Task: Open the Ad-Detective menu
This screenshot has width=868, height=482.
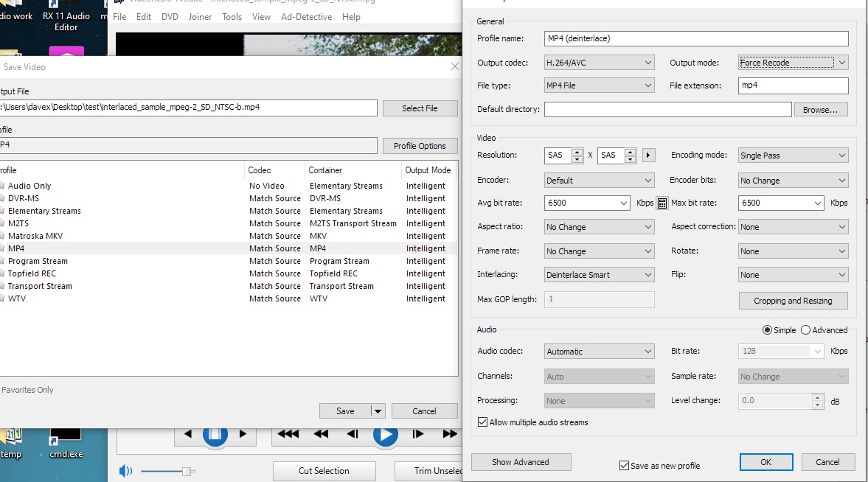Action: [x=306, y=17]
